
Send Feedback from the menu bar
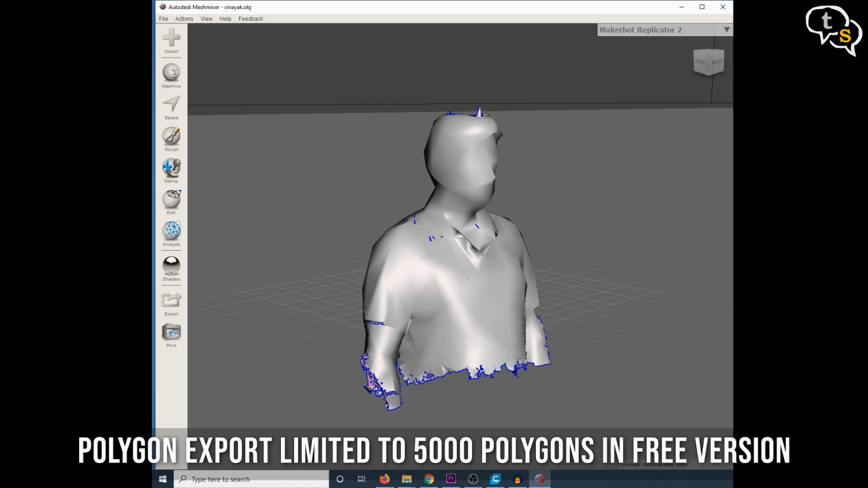tap(250, 19)
